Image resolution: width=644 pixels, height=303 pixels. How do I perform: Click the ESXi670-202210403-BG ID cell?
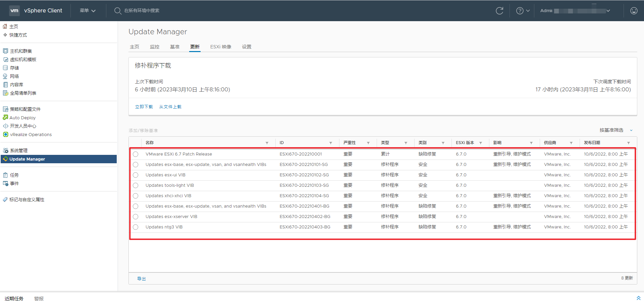(x=305, y=227)
